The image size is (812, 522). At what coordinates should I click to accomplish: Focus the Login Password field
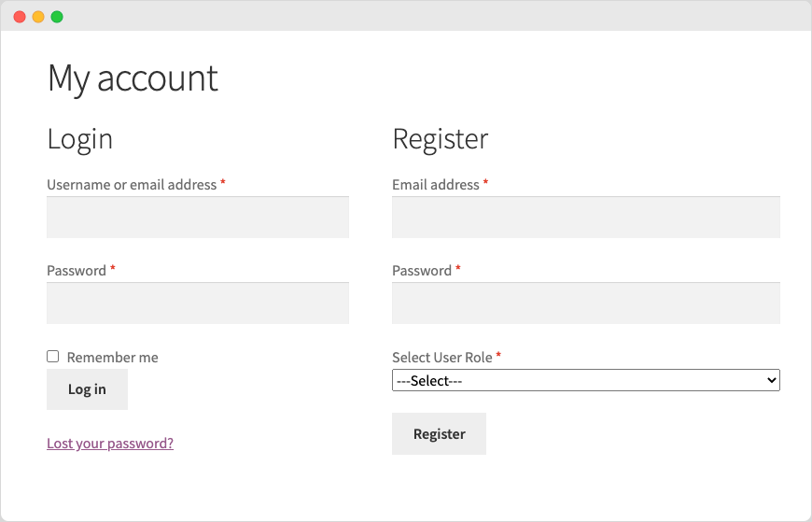point(198,303)
